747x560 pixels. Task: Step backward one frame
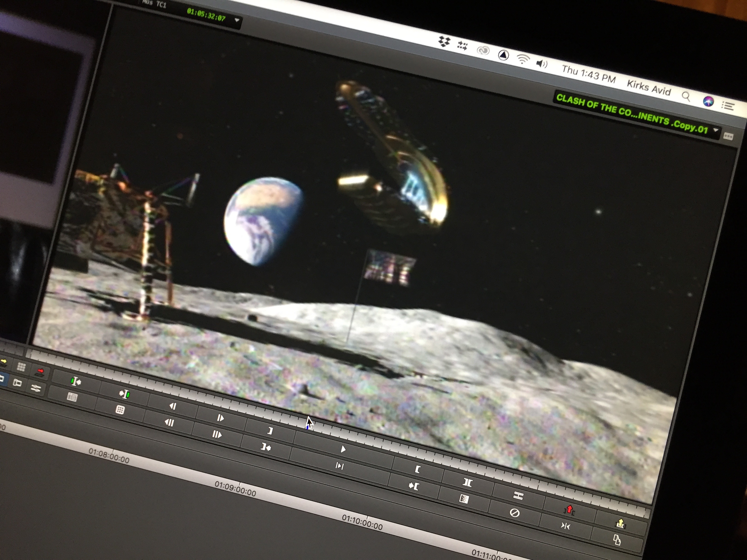click(x=173, y=406)
